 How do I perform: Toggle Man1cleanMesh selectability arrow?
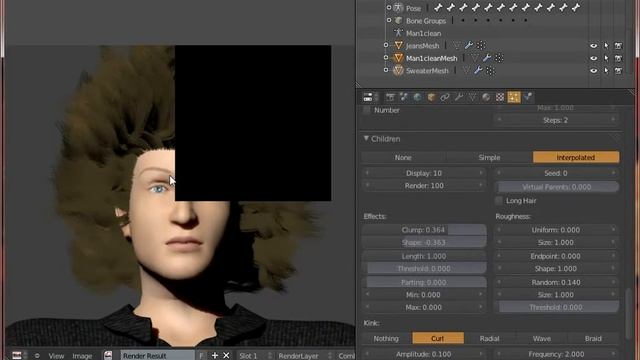click(x=606, y=58)
